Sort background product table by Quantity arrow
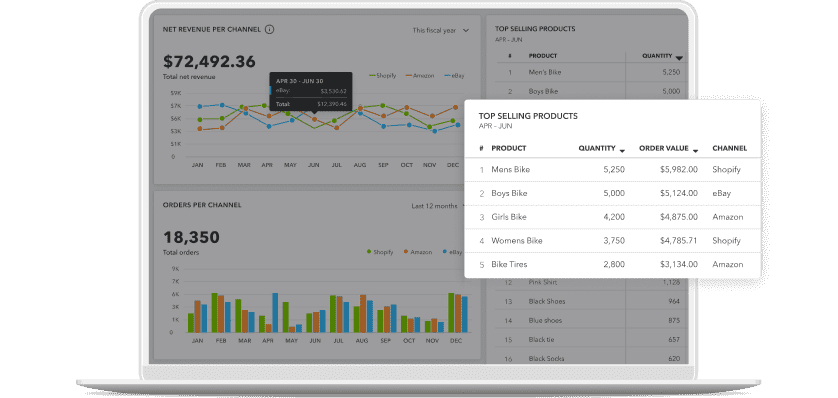The height and width of the screenshot is (398, 838). (679, 58)
